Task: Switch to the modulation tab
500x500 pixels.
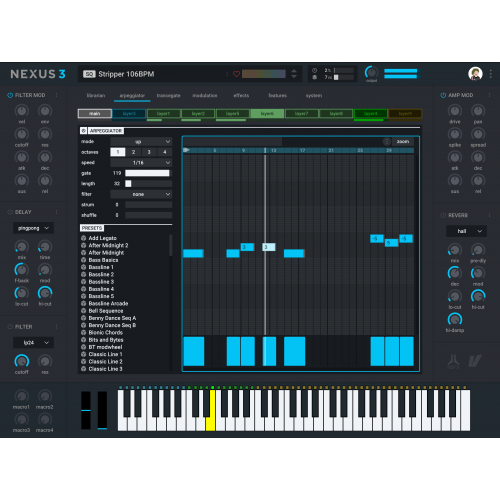Action: tap(205, 96)
